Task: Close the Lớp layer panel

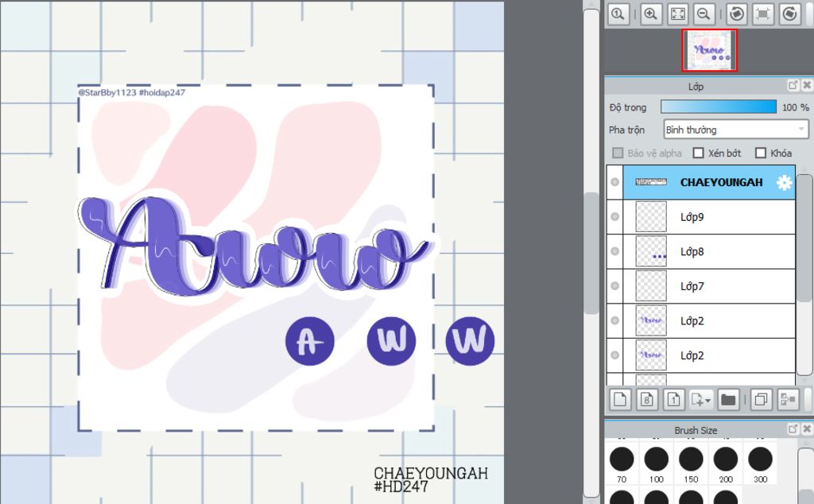Action: pyautogui.click(x=807, y=86)
